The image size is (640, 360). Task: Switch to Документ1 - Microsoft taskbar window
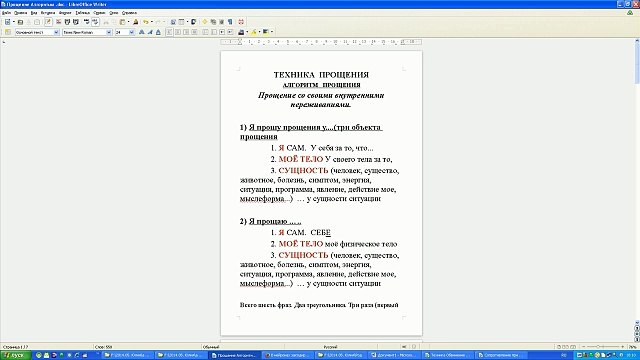click(x=395, y=356)
